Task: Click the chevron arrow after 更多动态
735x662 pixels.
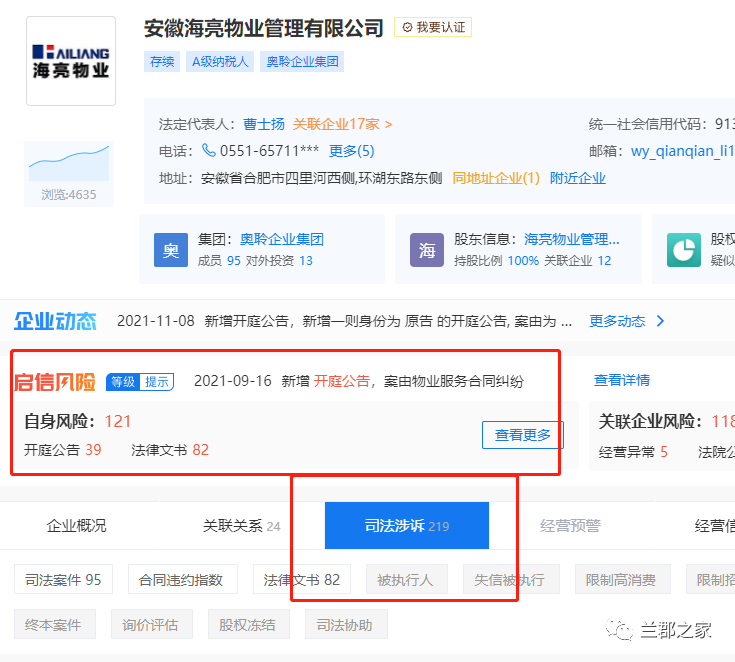Action: [x=660, y=321]
